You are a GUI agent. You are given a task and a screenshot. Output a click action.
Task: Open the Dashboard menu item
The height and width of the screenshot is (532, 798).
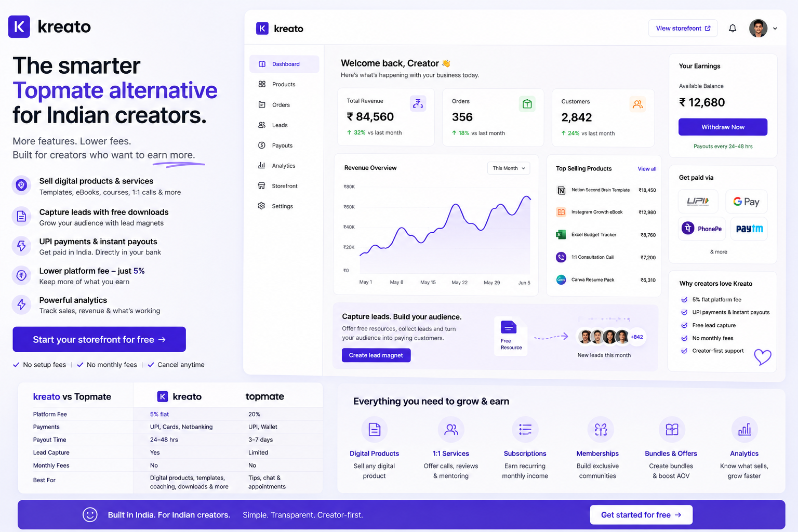284,64
